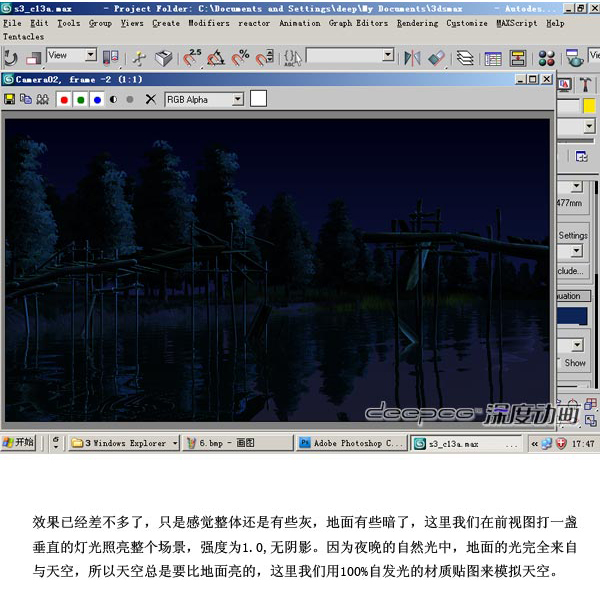Open 3 Windows Explorer taskbar group
Viewport: 600px width, 604px height.
point(124,443)
